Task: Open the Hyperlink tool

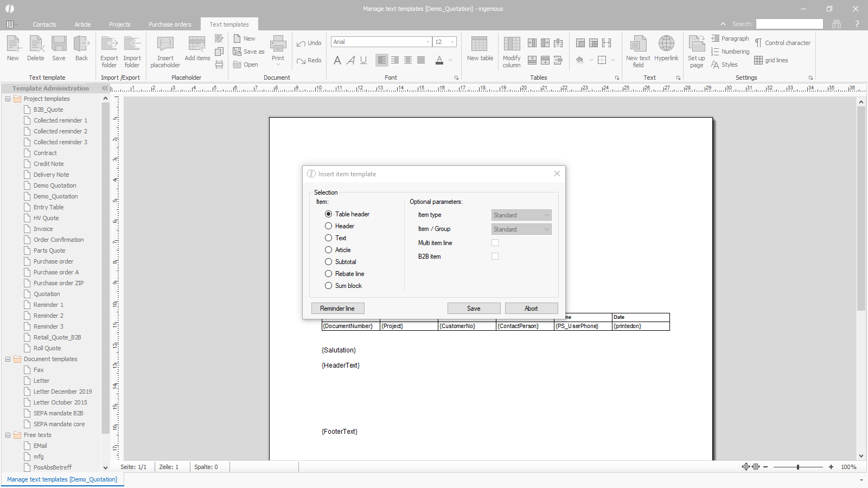Action: pyautogui.click(x=666, y=44)
